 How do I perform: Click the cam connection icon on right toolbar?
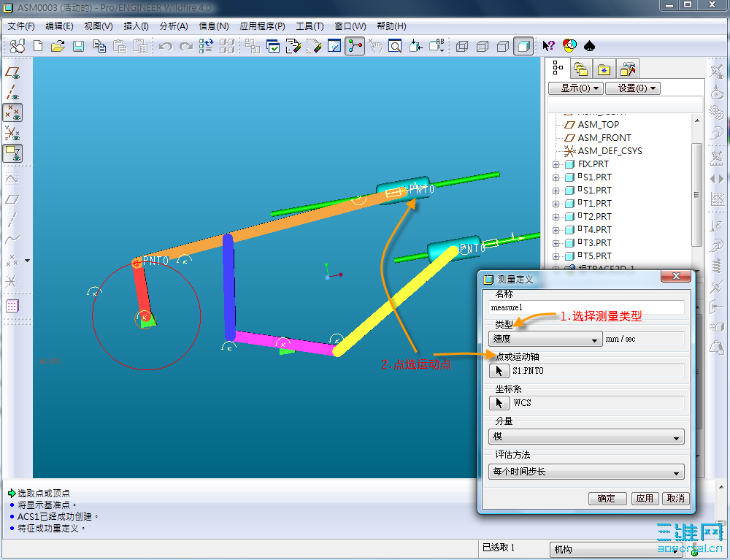(717, 92)
